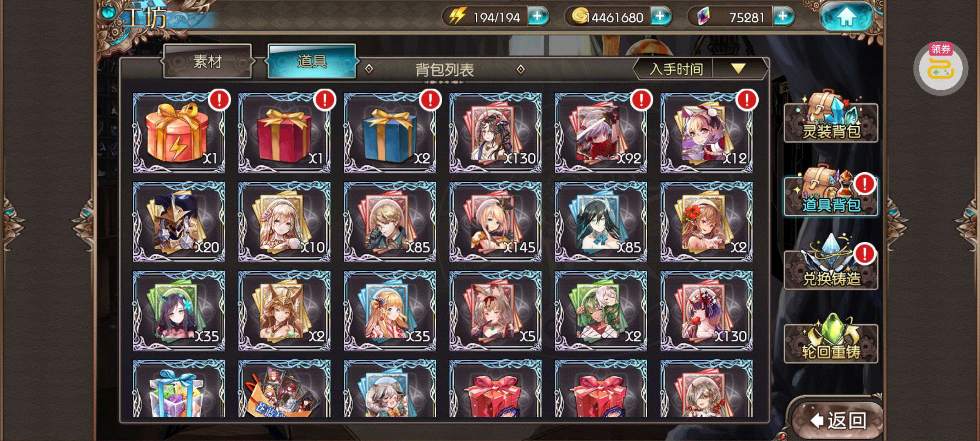Select the blue gift box x2 item

[x=390, y=133]
